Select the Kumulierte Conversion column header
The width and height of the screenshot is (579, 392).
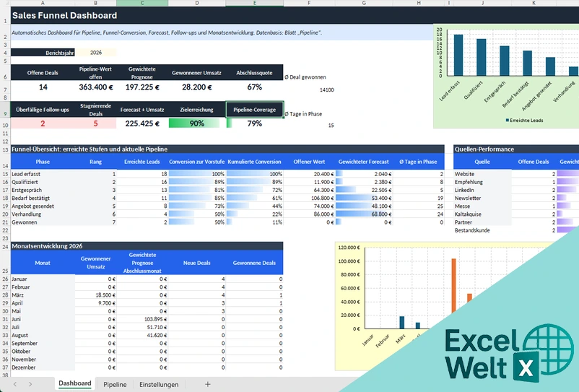[x=254, y=162]
